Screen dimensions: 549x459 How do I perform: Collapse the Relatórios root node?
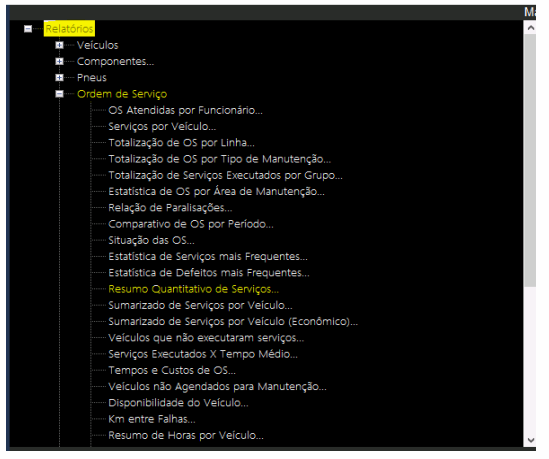(x=28, y=29)
